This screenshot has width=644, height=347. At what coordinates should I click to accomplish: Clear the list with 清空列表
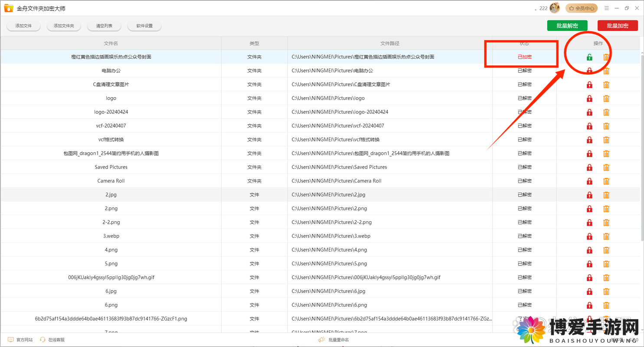coord(104,26)
